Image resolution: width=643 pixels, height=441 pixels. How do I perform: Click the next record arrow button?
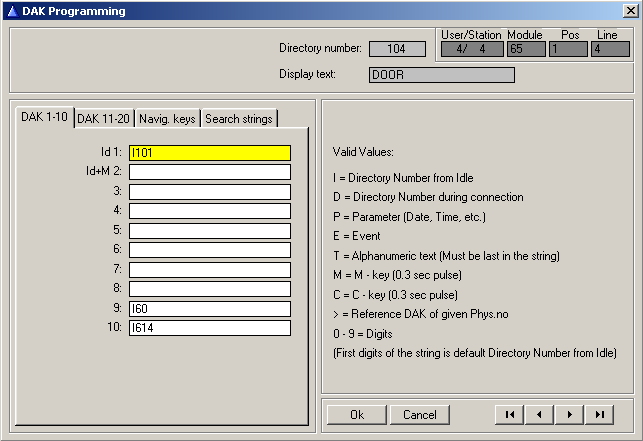point(570,414)
